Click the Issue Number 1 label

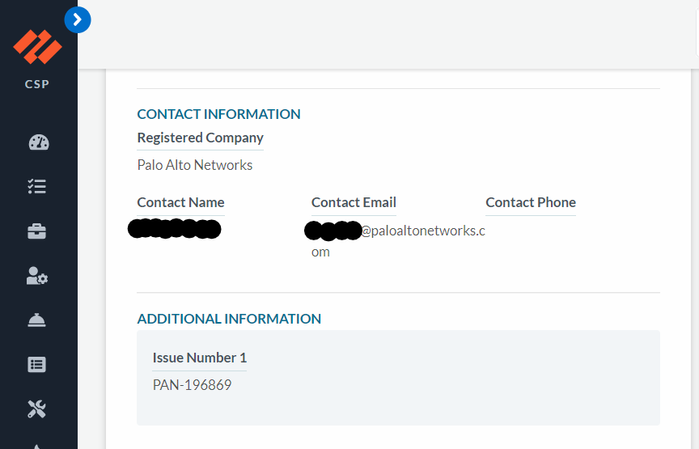(199, 358)
